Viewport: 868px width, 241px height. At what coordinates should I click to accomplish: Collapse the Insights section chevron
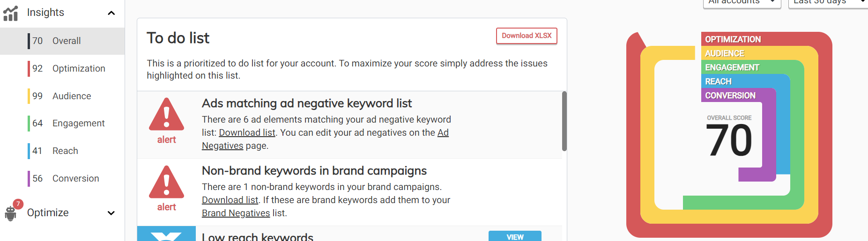click(111, 13)
